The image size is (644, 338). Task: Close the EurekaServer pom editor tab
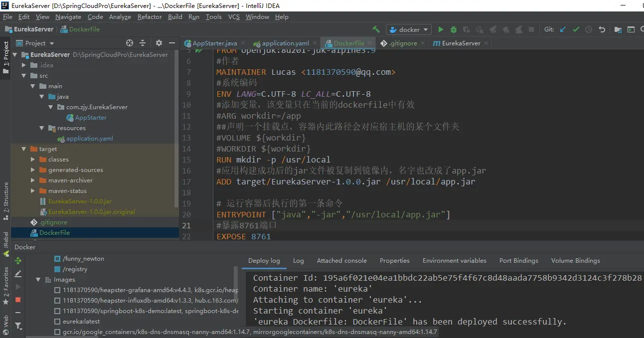(x=486, y=43)
